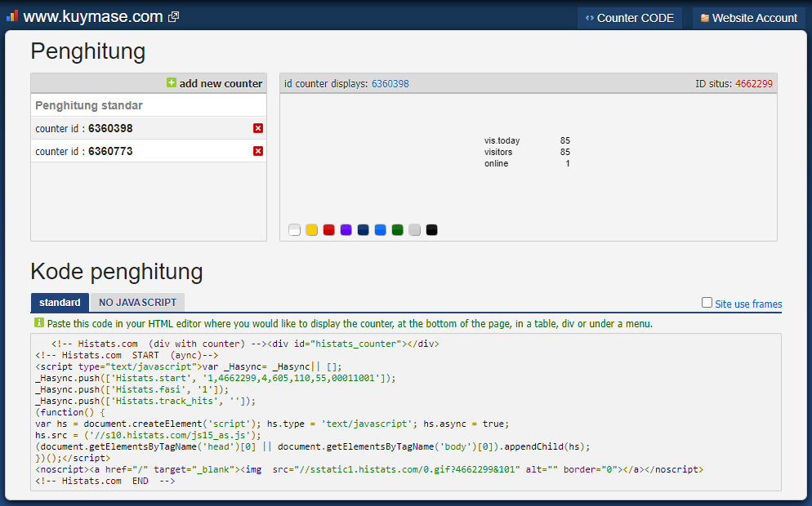
Task: Click the counter preview showing vis.today 85
Action: (x=527, y=152)
